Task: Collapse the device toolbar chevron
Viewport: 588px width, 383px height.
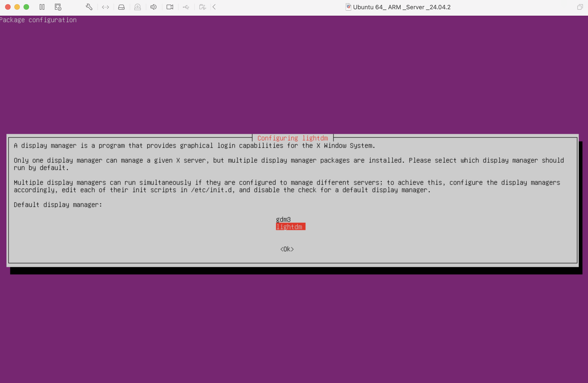Action: click(214, 7)
